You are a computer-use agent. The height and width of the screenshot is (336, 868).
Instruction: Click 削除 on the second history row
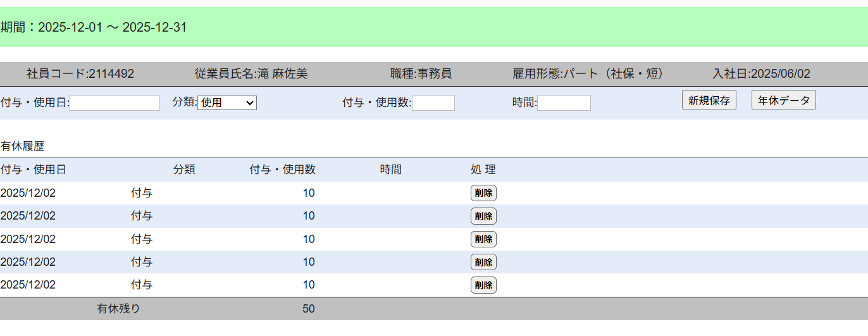click(483, 216)
